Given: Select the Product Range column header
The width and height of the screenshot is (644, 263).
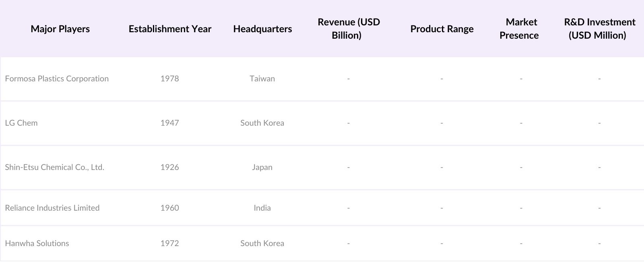Looking at the screenshot, I should (x=442, y=29).
